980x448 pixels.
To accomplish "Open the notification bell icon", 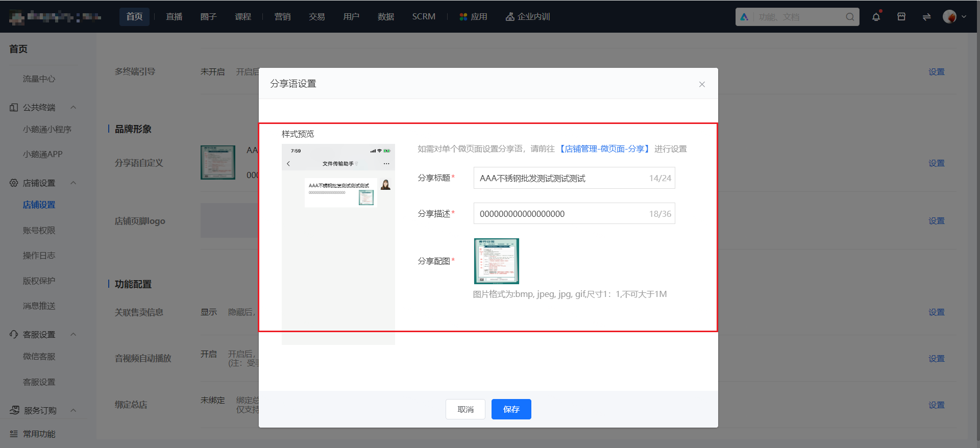I will pyautogui.click(x=876, y=17).
